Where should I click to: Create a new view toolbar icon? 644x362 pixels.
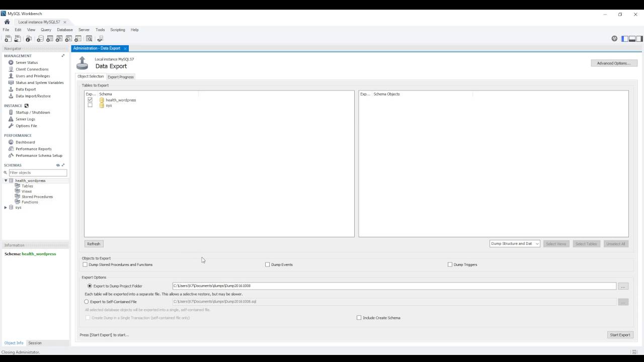coord(59,38)
